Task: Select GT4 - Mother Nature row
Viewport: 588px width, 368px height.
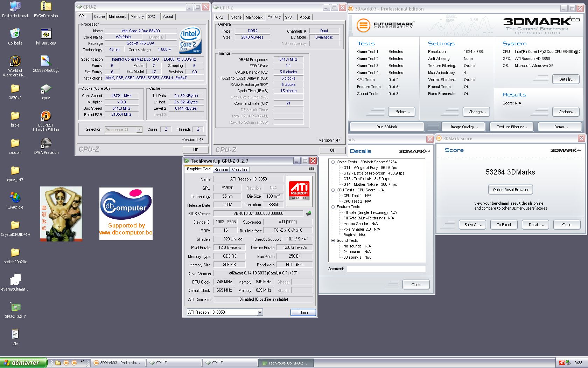Action: tap(370, 184)
